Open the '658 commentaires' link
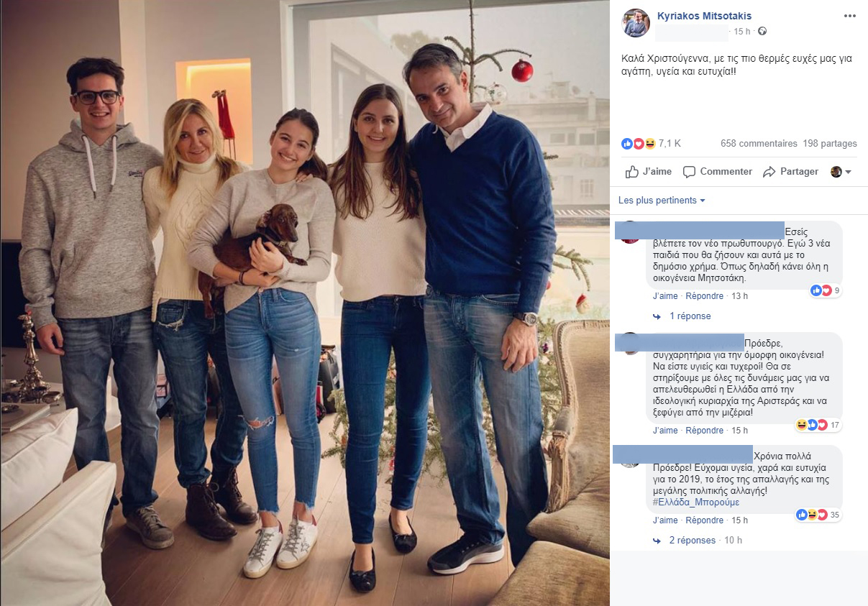Image resolution: width=868 pixels, height=606 pixels. point(759,144)
